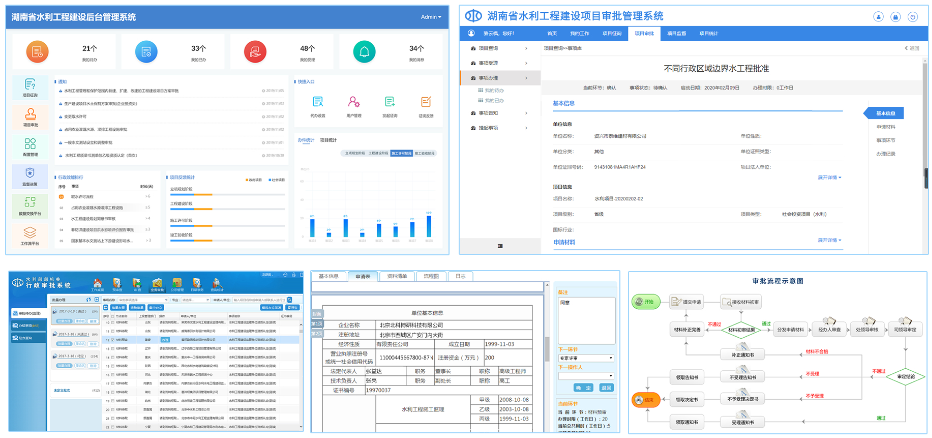Image resolution: width=932 pixels, height=438 pixels.
Task: Select the first chart filter pill above bar chart
Action: 354,154
